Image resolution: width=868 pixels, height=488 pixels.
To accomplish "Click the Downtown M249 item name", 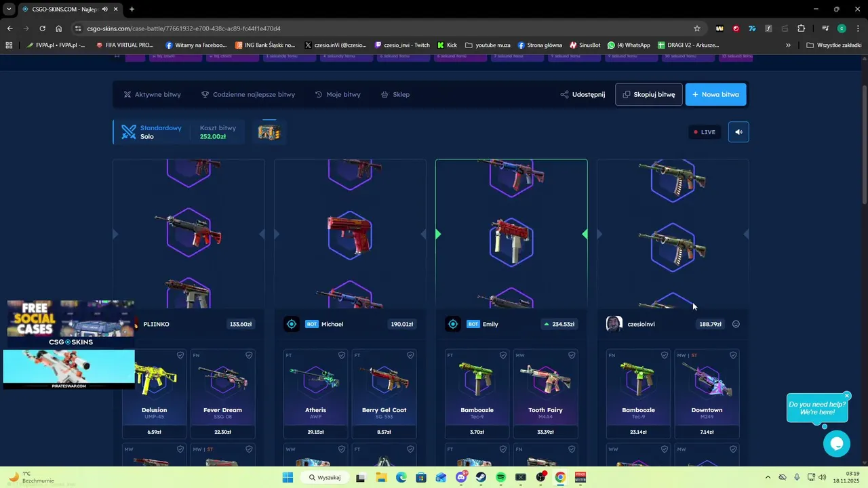I will tap(707, 410).
